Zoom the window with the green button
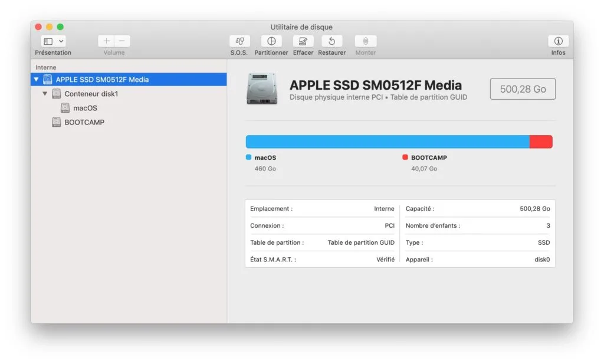 click(x=60, y=27)
